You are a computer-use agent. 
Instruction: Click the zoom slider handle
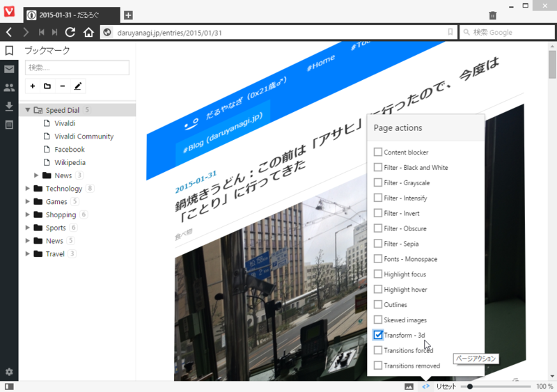(469, 386)
